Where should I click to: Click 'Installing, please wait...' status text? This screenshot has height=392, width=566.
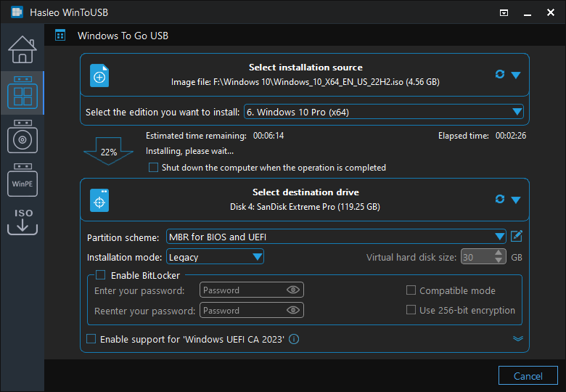tap(189, 151)
